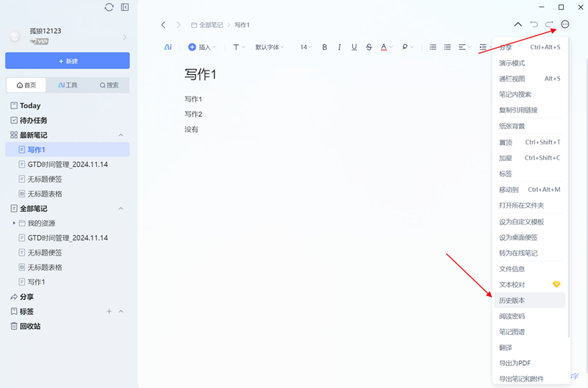588x388 pixels.
Task: Open GTD时间管理 note under 最新笔记
Action: click(x=68, y=164)
